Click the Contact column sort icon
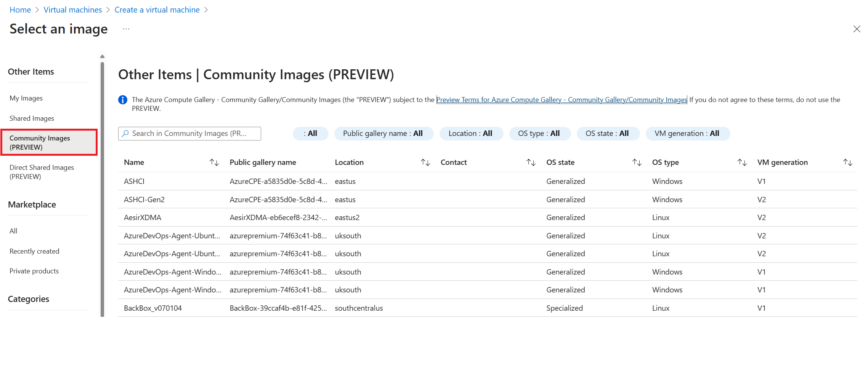 531,162
